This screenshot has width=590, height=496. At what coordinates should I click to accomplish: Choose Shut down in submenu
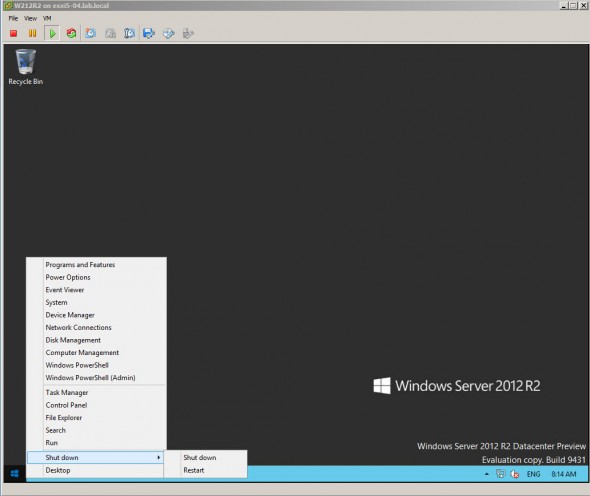(205, 458)
